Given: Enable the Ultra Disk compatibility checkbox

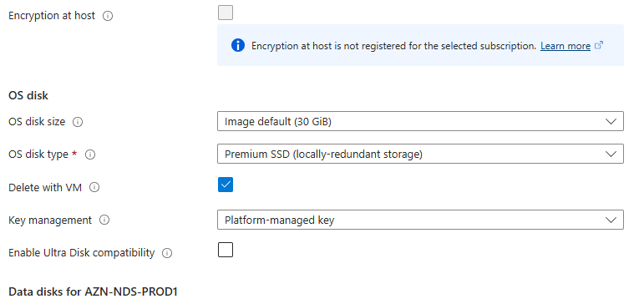Looking at the screenshot, I should [x=226, y=250].
